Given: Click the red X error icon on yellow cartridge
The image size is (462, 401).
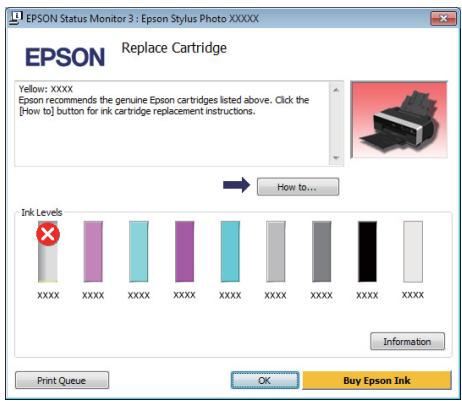Looking at the screenshot, I should [x=48, y=234].
